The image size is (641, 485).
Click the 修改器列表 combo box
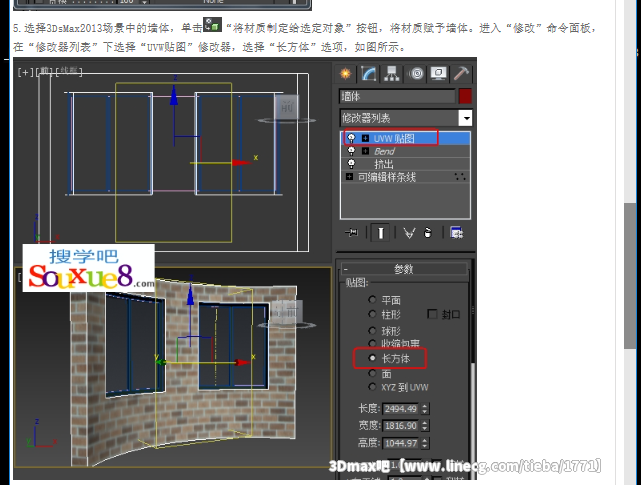tap(406, 119)
